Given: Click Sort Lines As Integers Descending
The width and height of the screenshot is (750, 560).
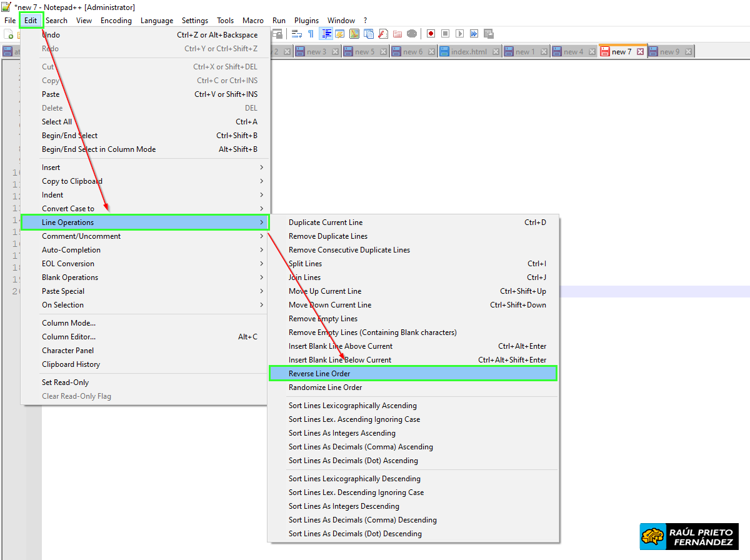Looking at the screenshot, I should click(344, 506).
